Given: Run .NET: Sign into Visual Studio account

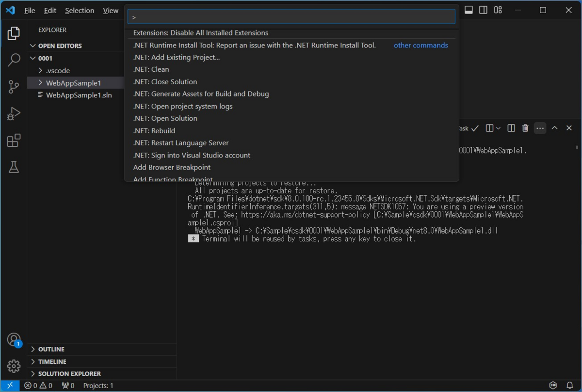Looking at the screenshot, I should coord(291,155).
